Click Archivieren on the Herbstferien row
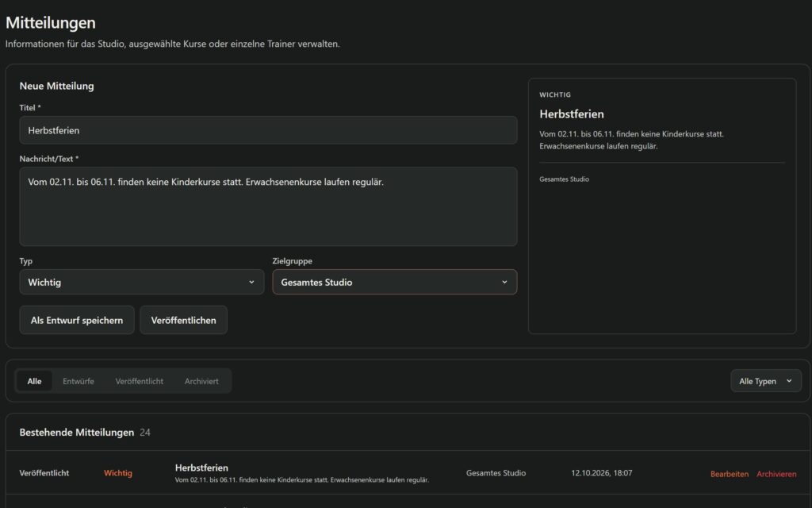 tap(776, 474)
